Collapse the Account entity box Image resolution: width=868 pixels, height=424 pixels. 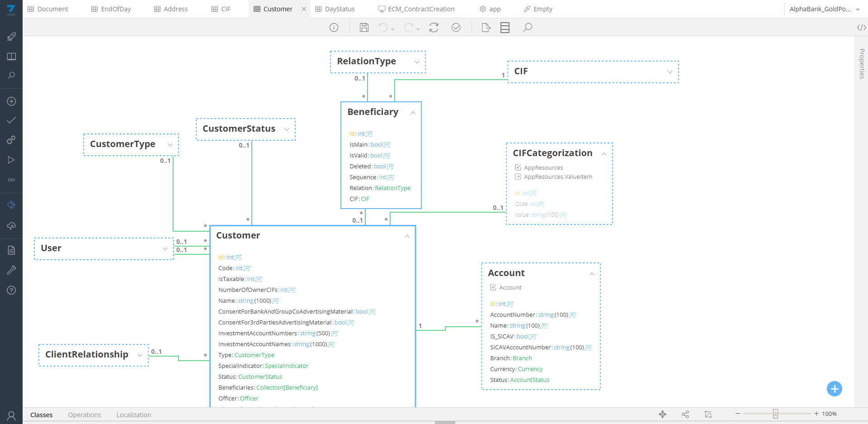point(591,274)
